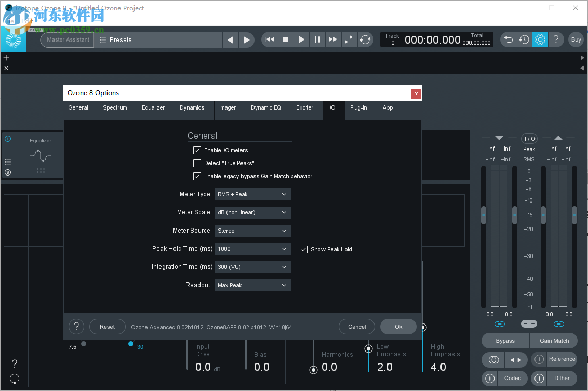The width and height of the screenshot is (588, 391).
Task: Click the minus stepper below the meters
Action: (x=525, y=323)
